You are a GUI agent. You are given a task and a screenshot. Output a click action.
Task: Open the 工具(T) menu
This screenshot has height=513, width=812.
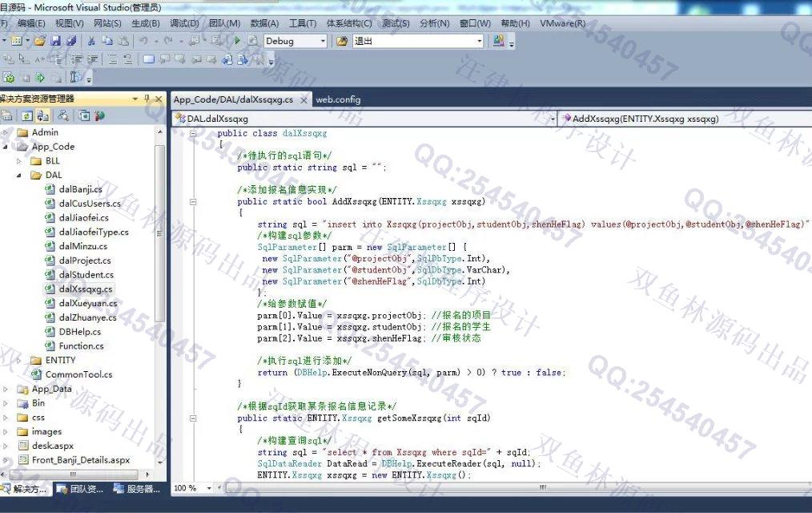click(x=303, y=23)
